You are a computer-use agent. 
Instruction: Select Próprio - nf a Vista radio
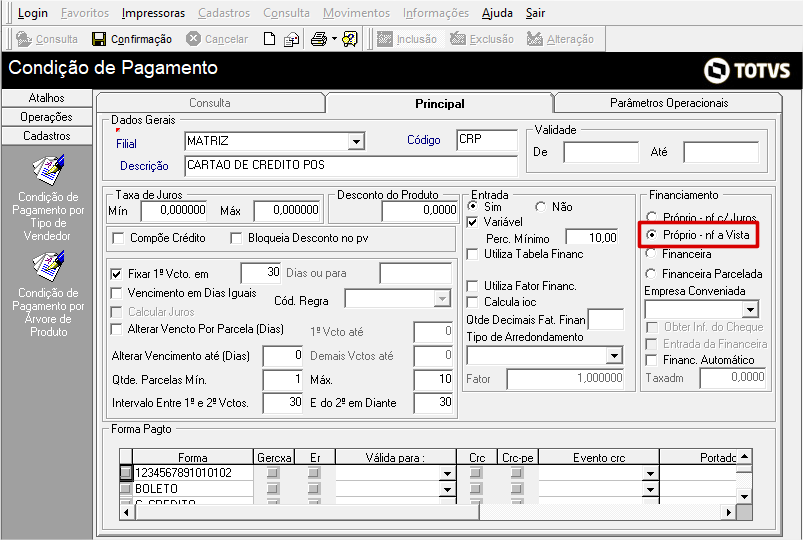tap(651, 235)
